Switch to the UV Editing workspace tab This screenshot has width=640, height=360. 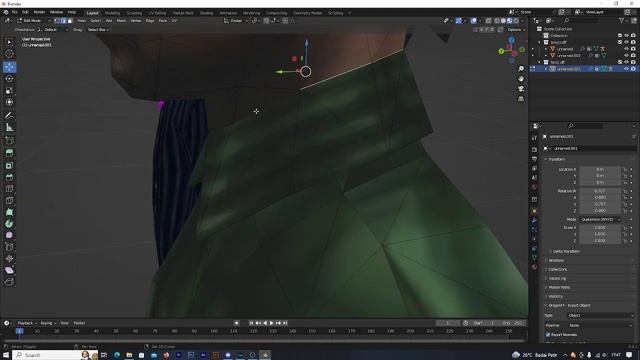(157, 13)
